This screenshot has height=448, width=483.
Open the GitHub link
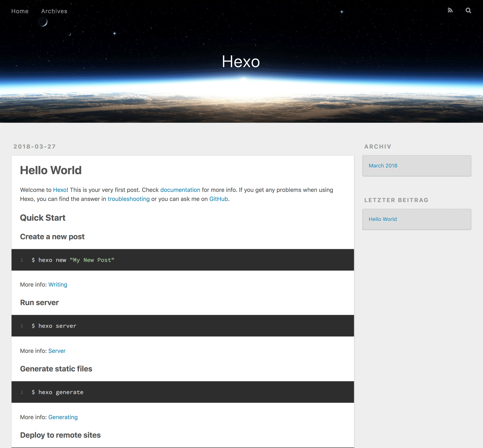tap(218, 199)
